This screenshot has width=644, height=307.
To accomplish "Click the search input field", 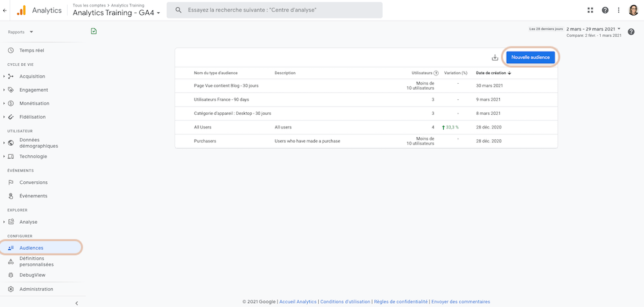I will (274, 10).
